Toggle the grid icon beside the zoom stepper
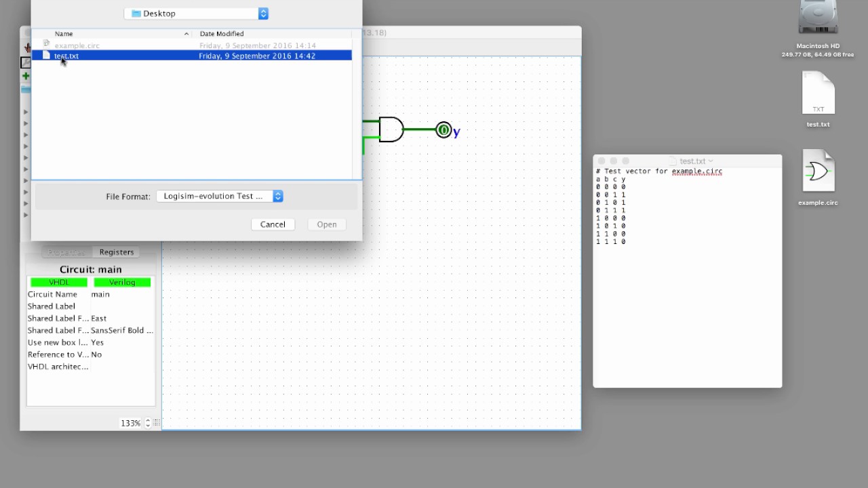868x488 pixels. [157, 423]
